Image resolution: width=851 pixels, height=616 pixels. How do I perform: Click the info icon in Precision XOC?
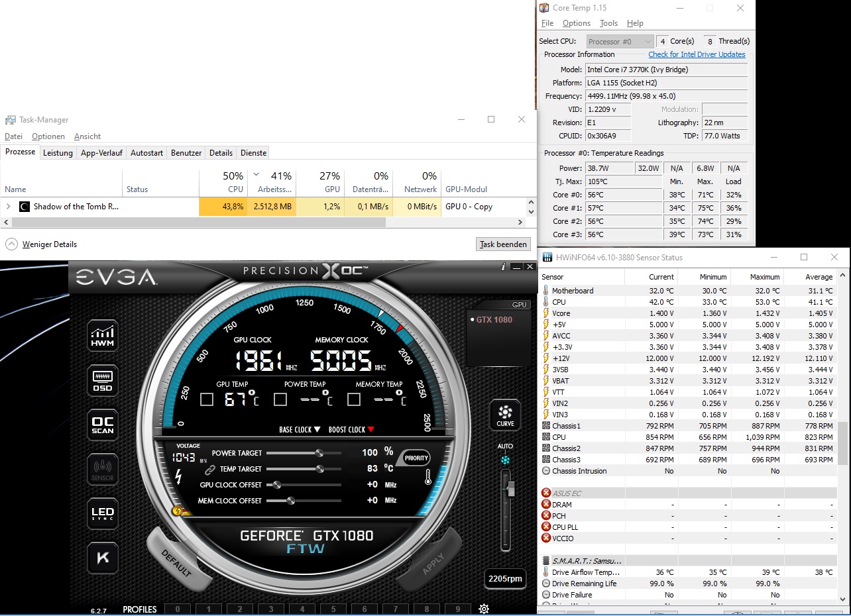coord(504,266)
